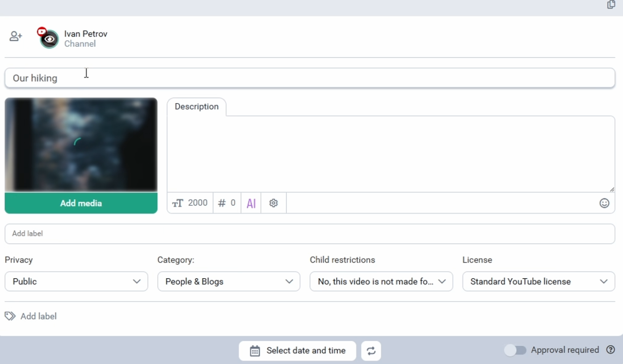Image resolution: width=623 pixels, height=364 pixels.
Task: Open description settings gear icon
Action: coord(274,203)
